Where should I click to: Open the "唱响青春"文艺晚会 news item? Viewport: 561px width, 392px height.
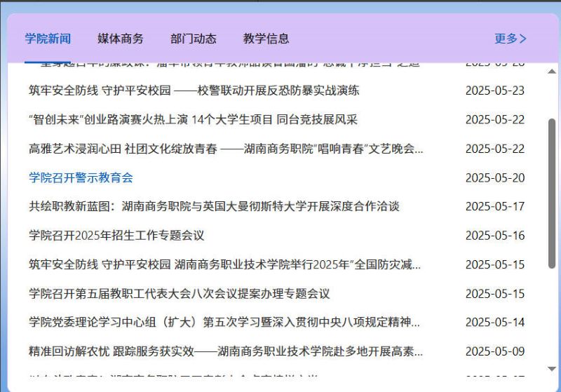(x=226, y=149)
